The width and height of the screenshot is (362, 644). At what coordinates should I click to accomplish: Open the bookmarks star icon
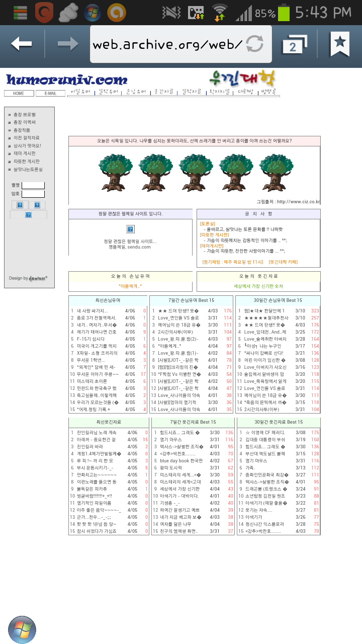pos(340,45)
